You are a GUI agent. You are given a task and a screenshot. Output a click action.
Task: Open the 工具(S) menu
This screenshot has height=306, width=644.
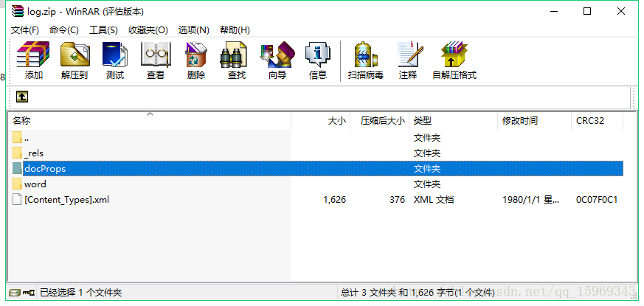tap(103, 30)
